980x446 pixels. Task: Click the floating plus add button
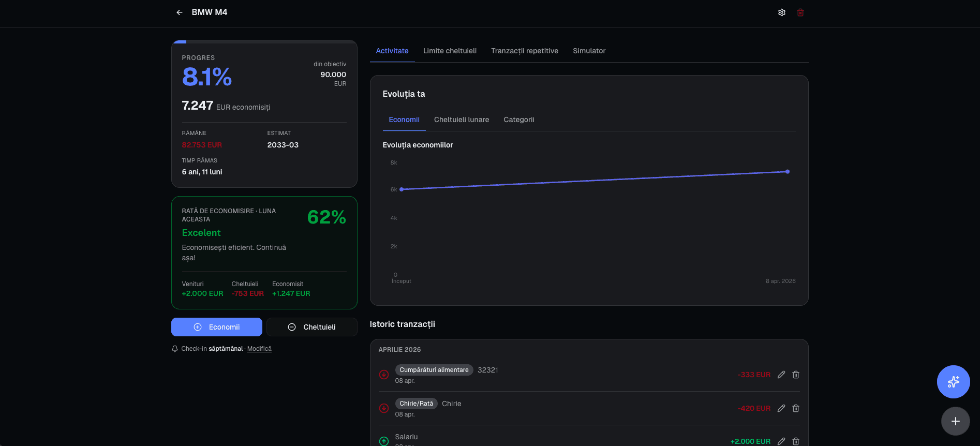tap(956, 421)
